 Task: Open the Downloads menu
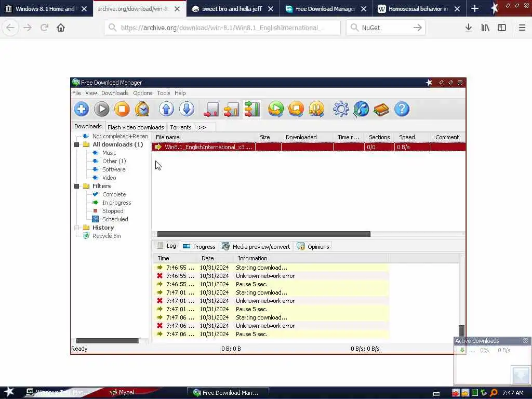coord(115,93)
